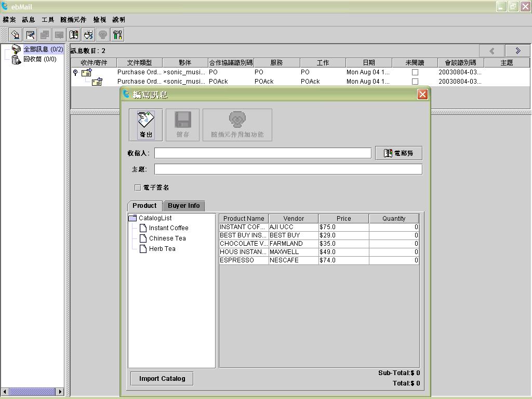Open the File (檔案) menu
This screenshot has width=532, height=399.
[9, 20]
